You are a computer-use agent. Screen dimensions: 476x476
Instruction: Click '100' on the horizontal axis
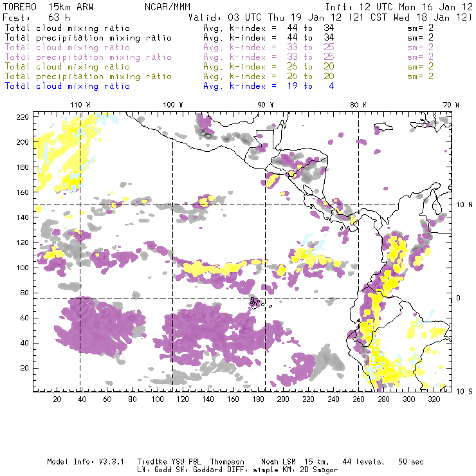[x=158, y=399]
